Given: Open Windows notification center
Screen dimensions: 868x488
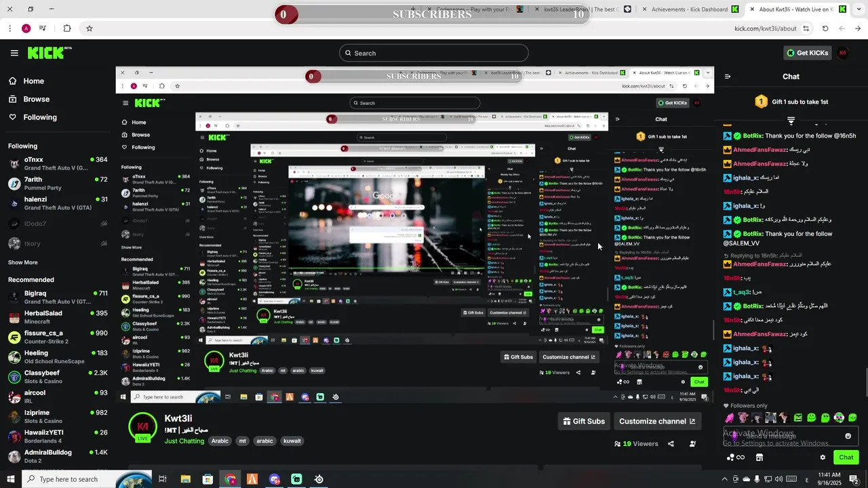Looking at the screenshot, I should [x=854, y=479].
